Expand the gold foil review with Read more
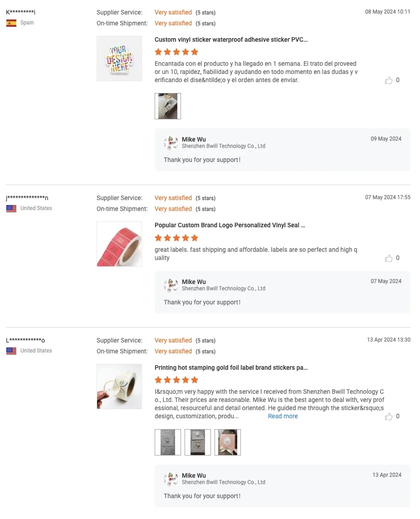This screenshot has width=420, height=519. pyautogui.click(x=283, y=416)
